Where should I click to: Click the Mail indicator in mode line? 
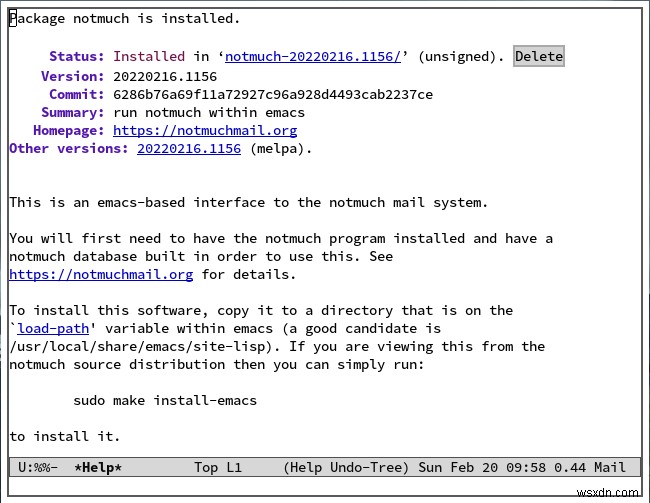[609, 468]
